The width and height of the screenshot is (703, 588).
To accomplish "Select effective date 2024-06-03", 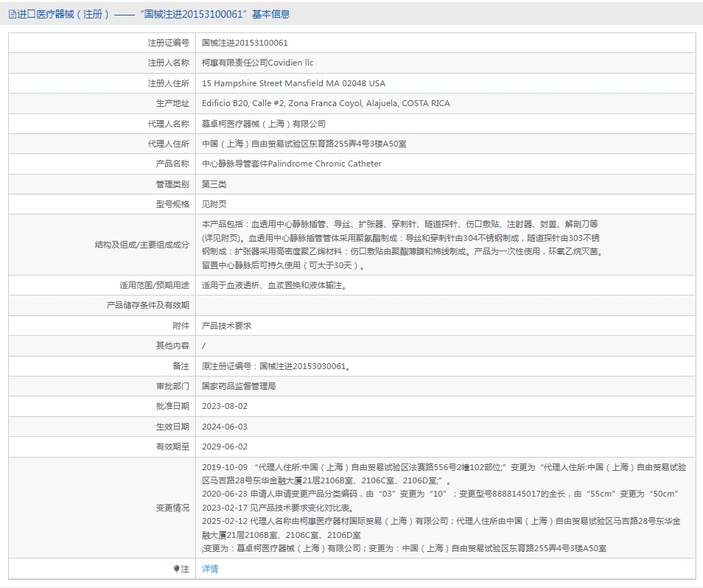I will pyautogui.click(x=225, y=427).
